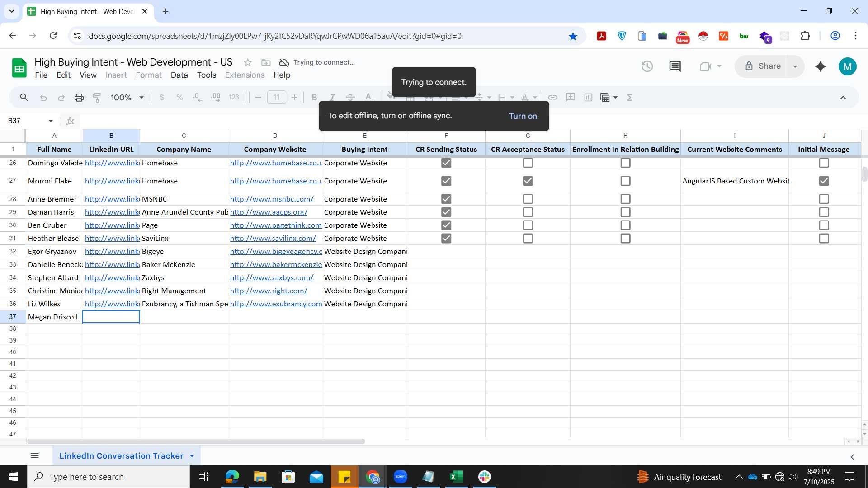Click the insert link toolbar icon
The width and height of the screenshot is (868, 488).
coord(552,97)
